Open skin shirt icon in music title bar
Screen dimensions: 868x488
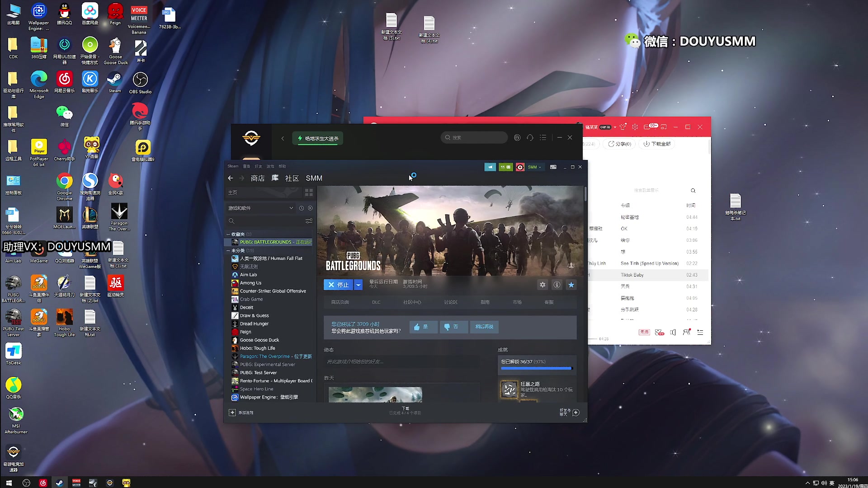click(623, 127)
